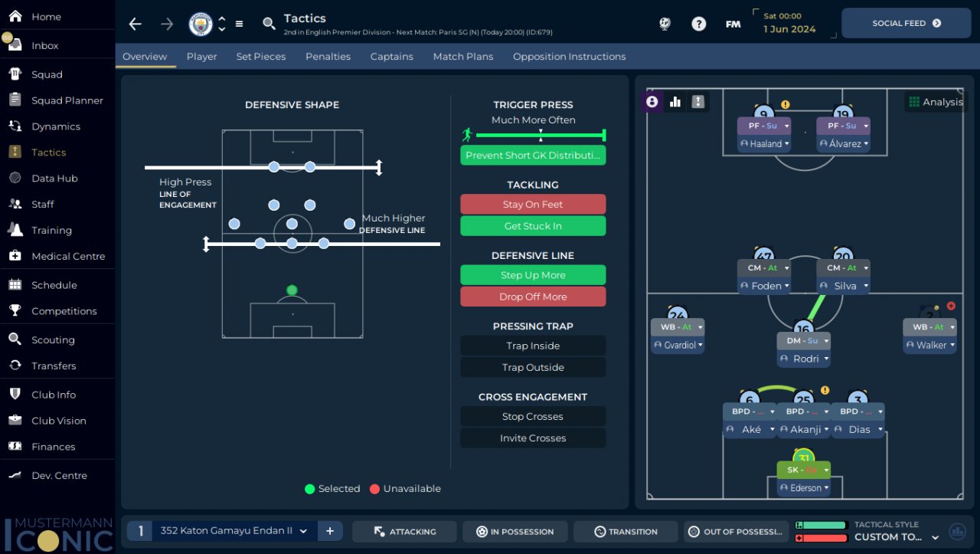This screenshot has height=554, width=980.
Task: Open the Penalties tab
Action: (328, 56)
